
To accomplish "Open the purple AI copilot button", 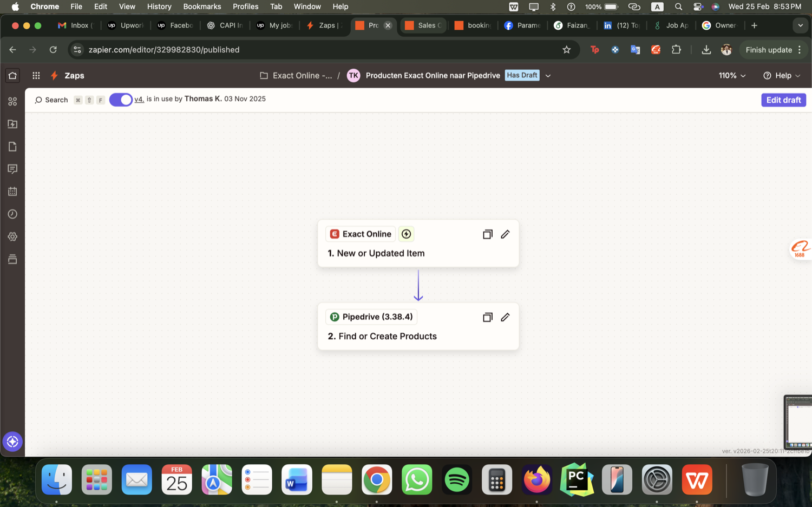I will (12, 442).
